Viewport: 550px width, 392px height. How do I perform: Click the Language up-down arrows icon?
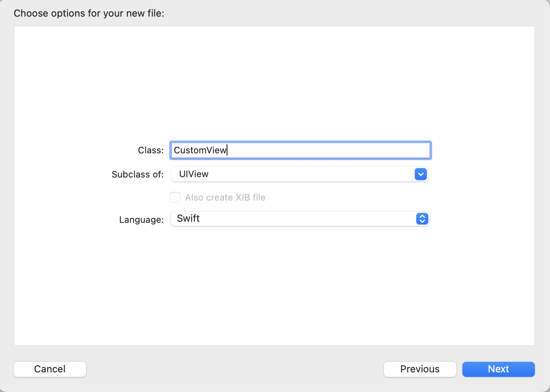click(x=422, y=219)
